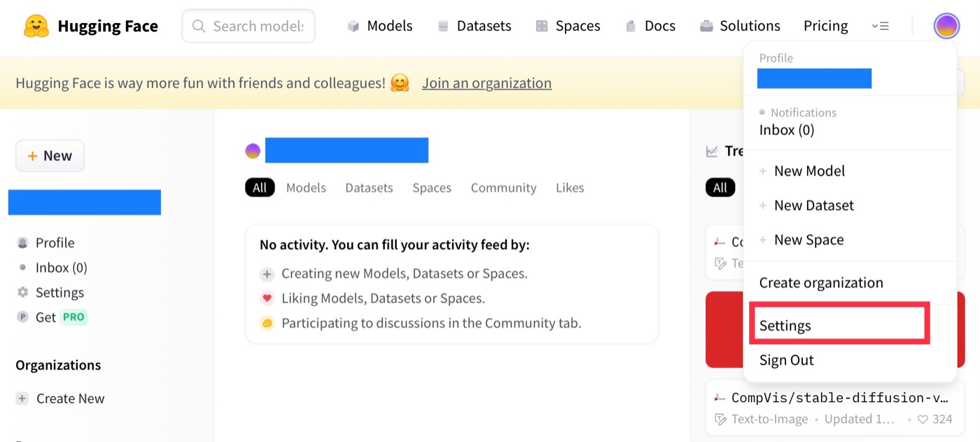The image size is (980, 442).
Task: Click the plus icon beside Create New
Action: [x=23, y=399]
